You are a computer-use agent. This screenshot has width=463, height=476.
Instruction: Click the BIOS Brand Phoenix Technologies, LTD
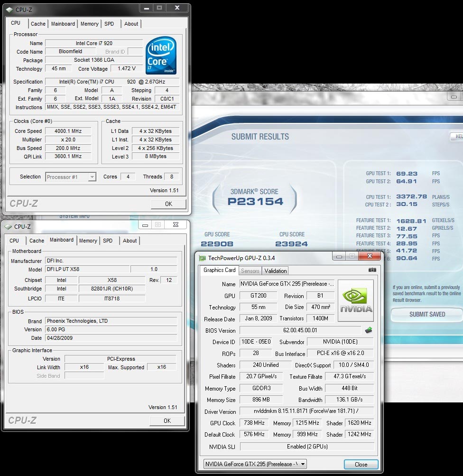coord(111,321)
